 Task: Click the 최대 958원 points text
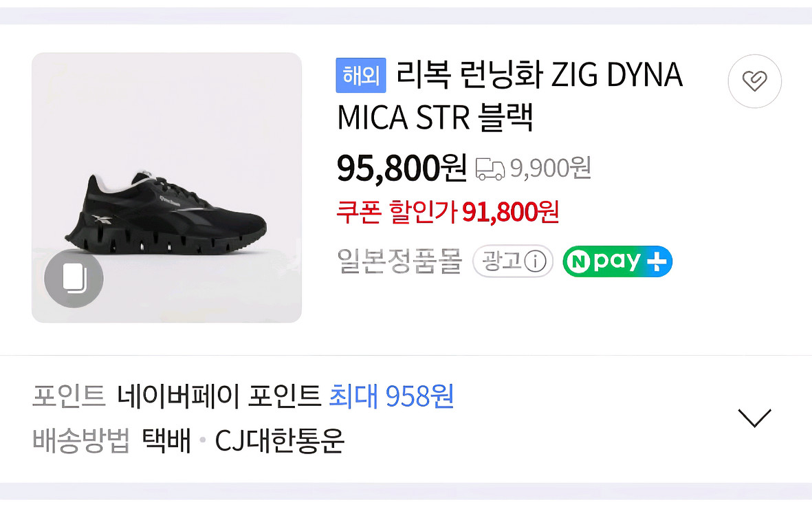tap(391, 396)
